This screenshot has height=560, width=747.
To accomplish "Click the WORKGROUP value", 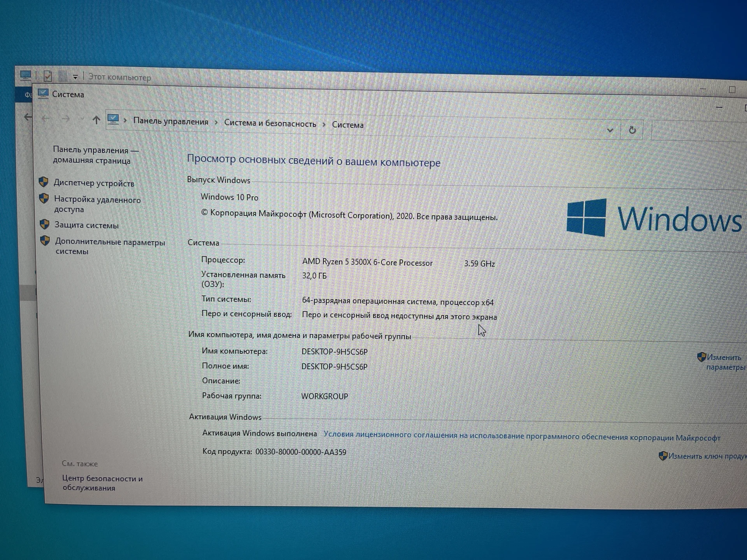I will [325, 396].
